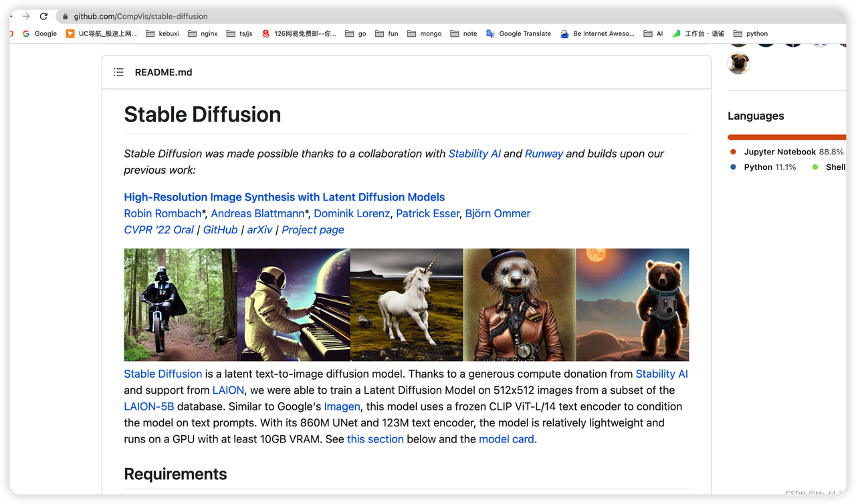The width and height of the screenshot is (856, 504).
Task: Open the Project page link
Action: [x=312, y=230]
